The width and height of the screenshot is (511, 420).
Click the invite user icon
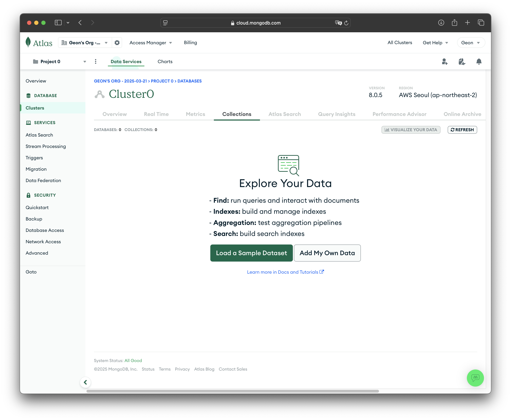444,62
